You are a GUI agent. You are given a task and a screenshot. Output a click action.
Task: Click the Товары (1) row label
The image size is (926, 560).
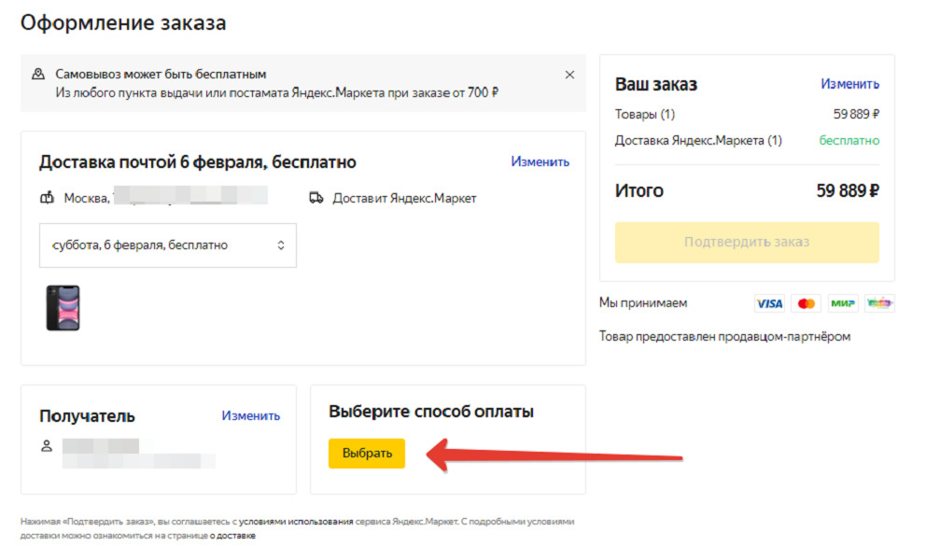[x=645, y=114]
